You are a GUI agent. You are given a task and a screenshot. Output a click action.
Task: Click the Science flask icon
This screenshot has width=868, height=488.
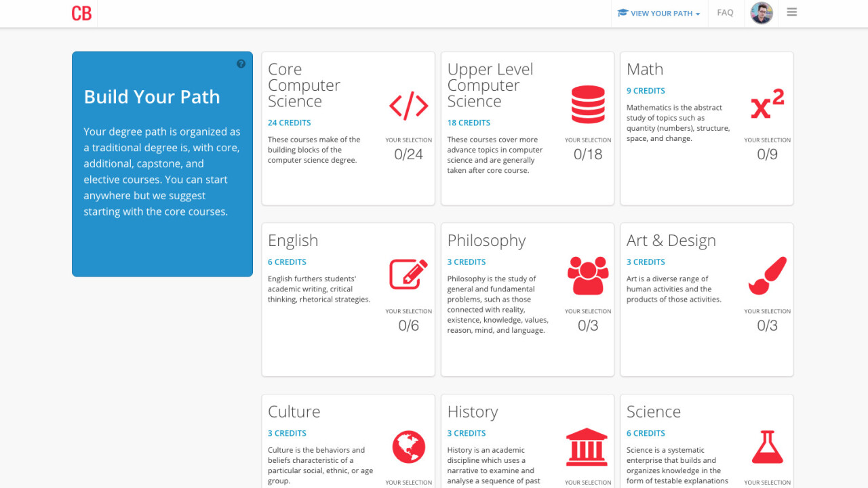(767, 447)
